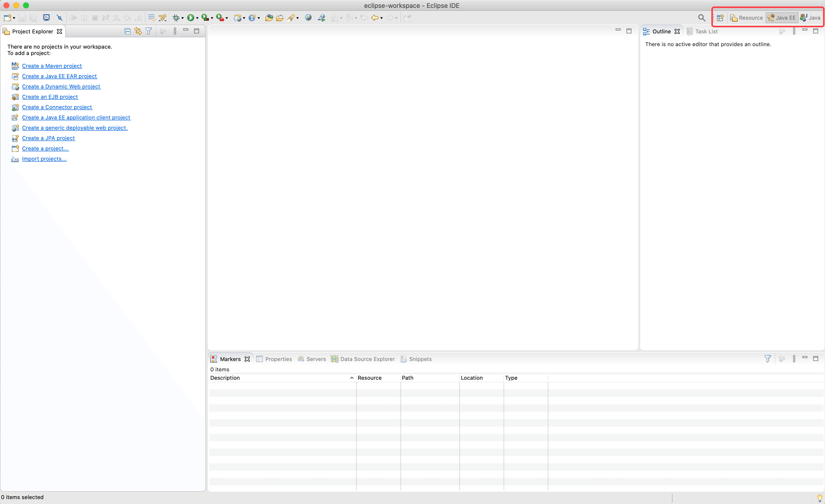Click Create a Dynamic Web project link
Viewport: 825px width, 504px height.
coord(61,86)
